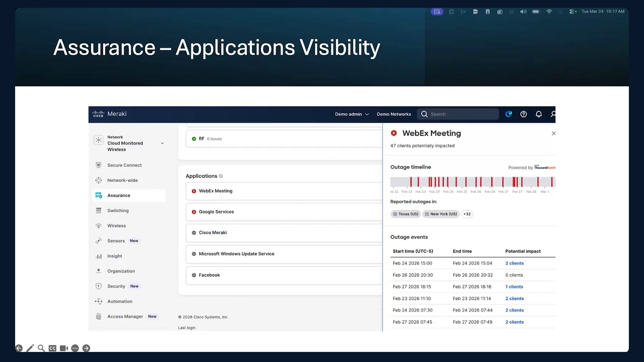Click the Security shield icon

pyautogui.click(x=99, y=286)
